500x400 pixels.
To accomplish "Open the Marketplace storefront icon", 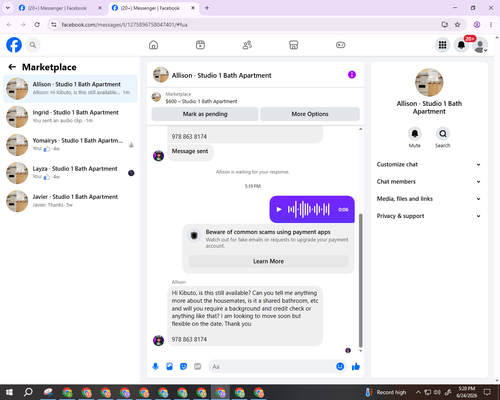I will point(294,45).
